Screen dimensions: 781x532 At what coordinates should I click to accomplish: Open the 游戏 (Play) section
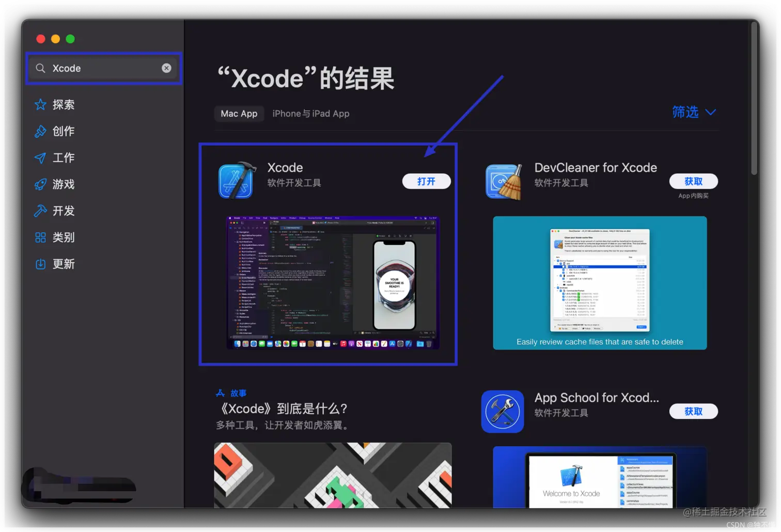click(x=64, y=184)
